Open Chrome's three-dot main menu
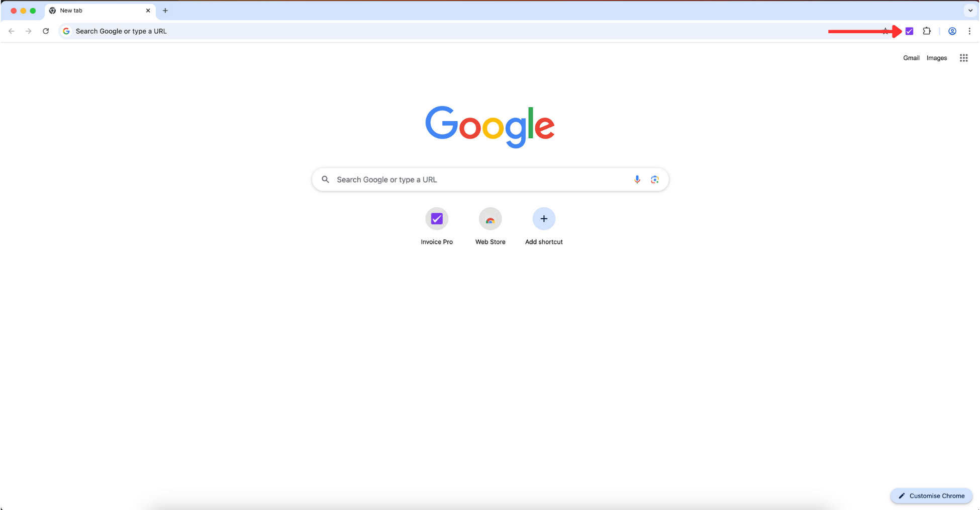This screenshot has width=980, height=510. pos(969,31)
